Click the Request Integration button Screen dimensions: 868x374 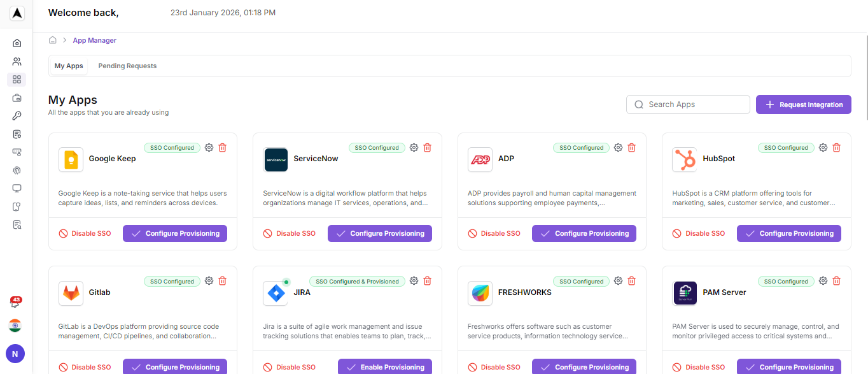tap(803, 105)
